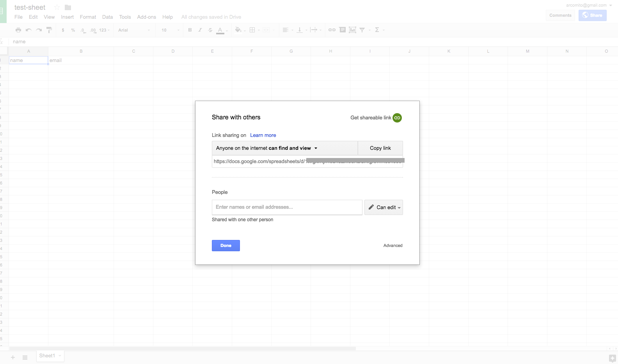Click the green Get shareable link icon
The width and height of the screenshot is (618, 364).
[397, 118]
